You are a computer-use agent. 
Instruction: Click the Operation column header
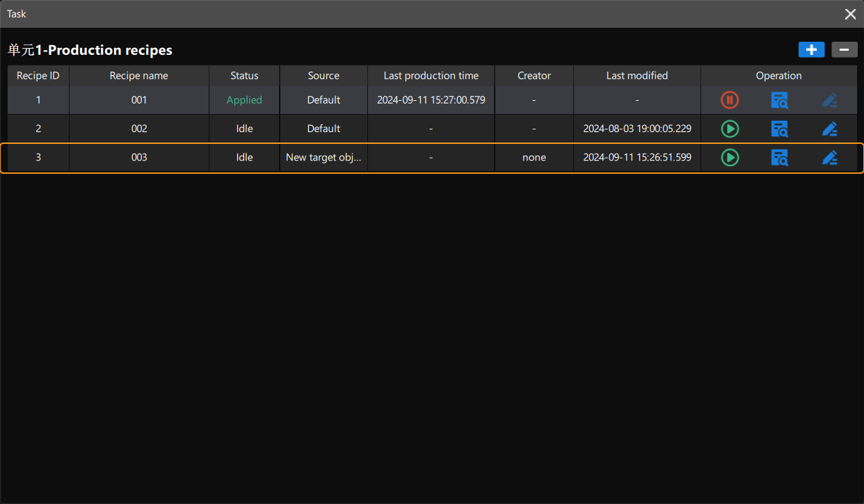tap(778, 75)
